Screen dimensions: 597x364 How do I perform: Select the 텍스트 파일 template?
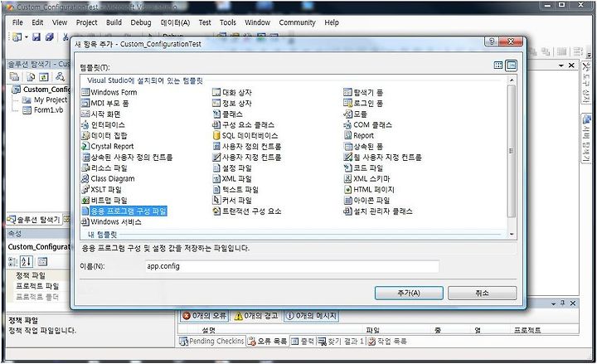(235, 189)
